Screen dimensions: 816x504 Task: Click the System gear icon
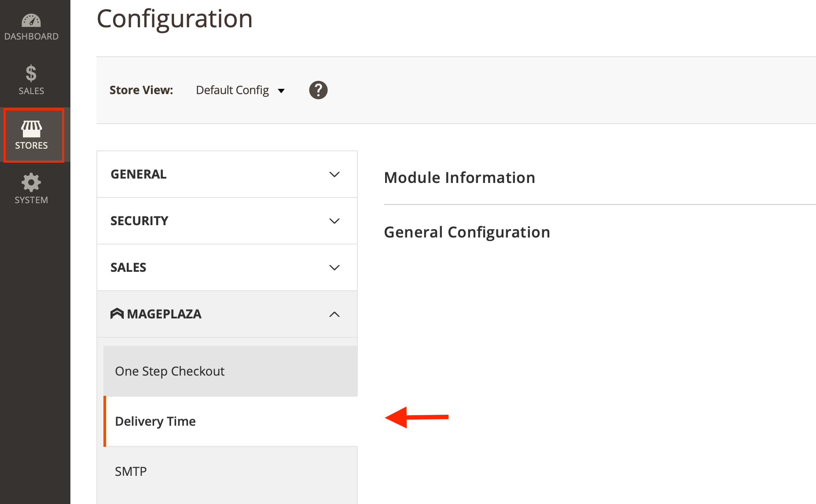click(31, 183)
